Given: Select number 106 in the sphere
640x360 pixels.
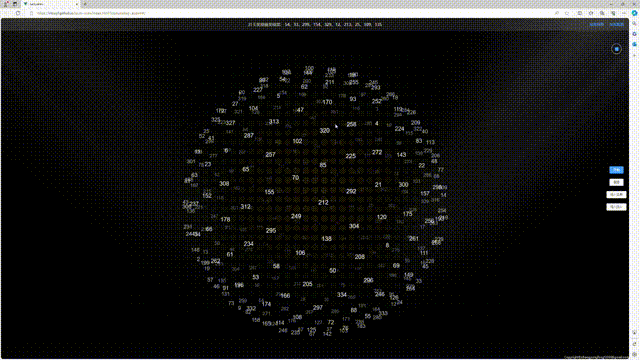Looking at the screenshot, I should (300, 253).
